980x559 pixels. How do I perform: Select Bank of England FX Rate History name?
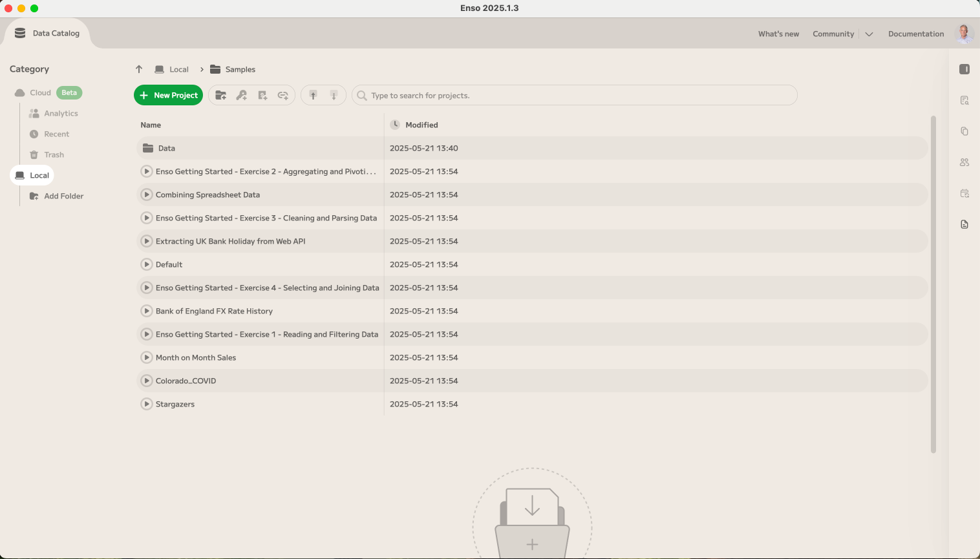(214, 311)
